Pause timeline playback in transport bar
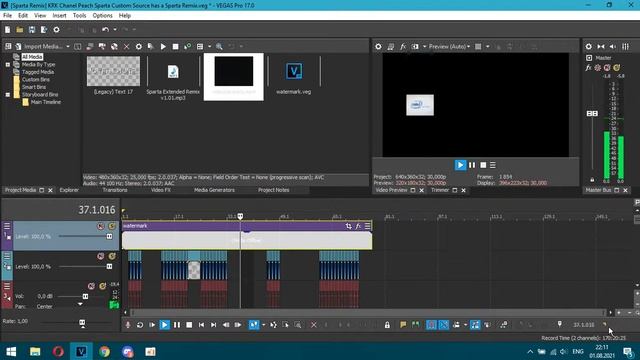640x360 pixels. coord(177,325)
